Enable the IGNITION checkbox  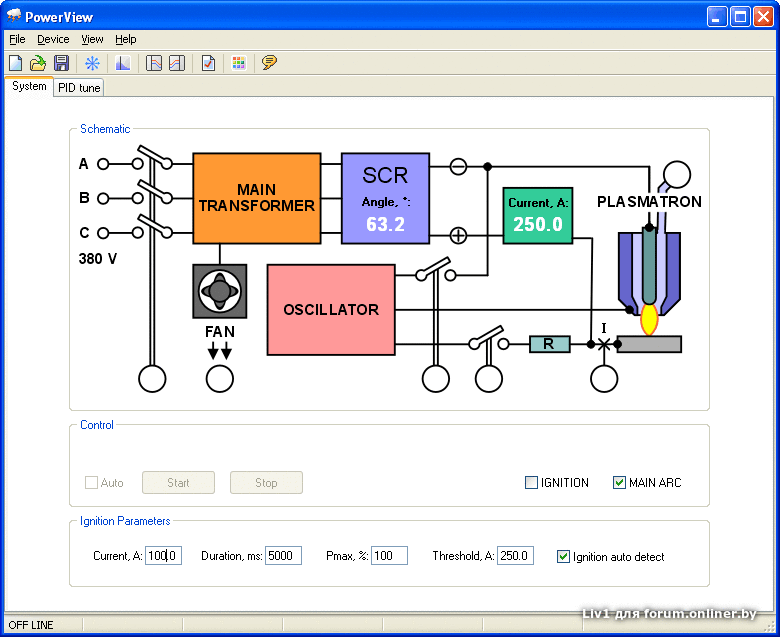click(x=532, y=483)
